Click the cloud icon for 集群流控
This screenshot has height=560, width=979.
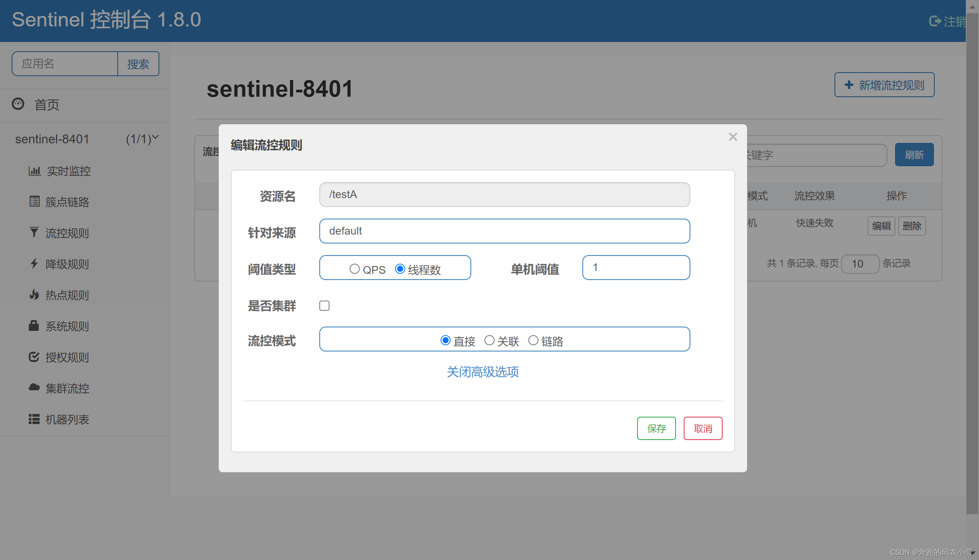pos(34,387)
